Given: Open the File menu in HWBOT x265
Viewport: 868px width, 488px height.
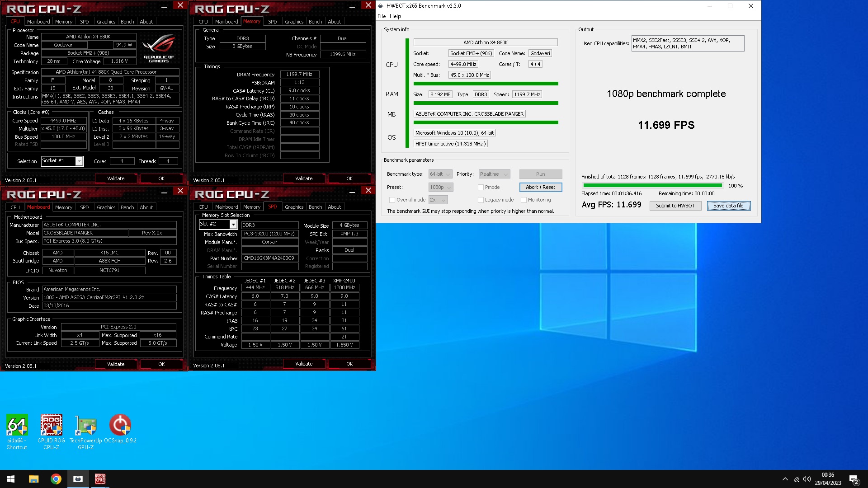Looking at the screenshot, I should point(382,16).
